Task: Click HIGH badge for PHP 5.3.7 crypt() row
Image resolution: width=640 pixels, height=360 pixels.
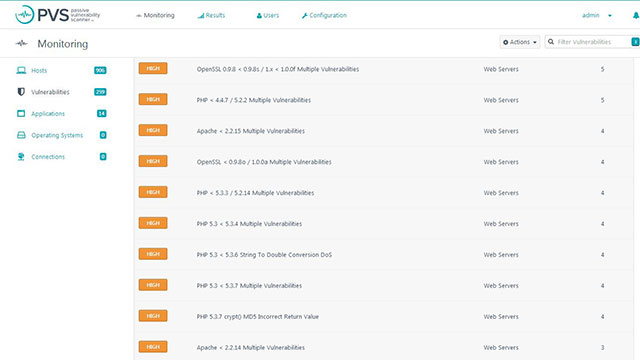Action: pyautogui.click(x=153, y=316)
